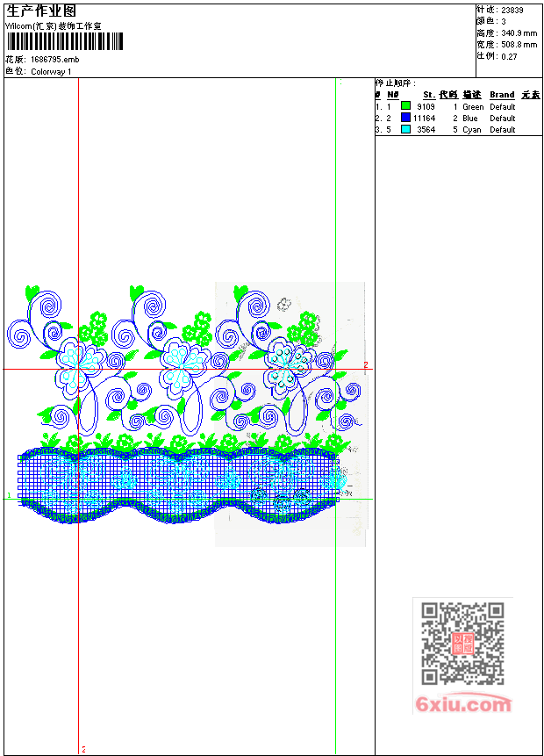Screen dimensions: 544x756
Task: Select the title 生产作业图
Action: [x=41, y=11]
